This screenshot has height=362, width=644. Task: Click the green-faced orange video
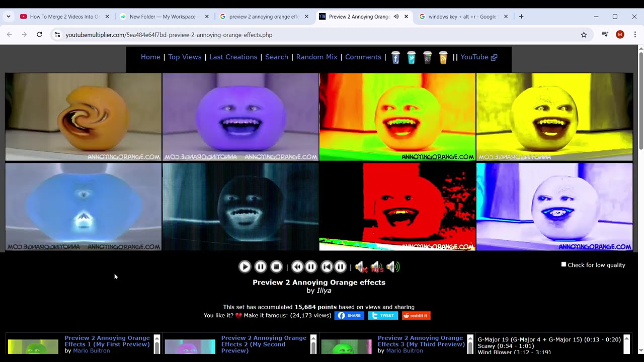click(397, 117)
